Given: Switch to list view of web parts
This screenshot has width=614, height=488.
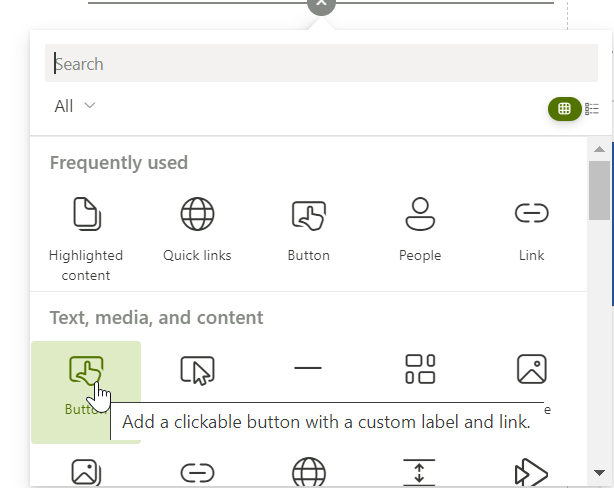Looking at the screenshot, I should [592, 108].
